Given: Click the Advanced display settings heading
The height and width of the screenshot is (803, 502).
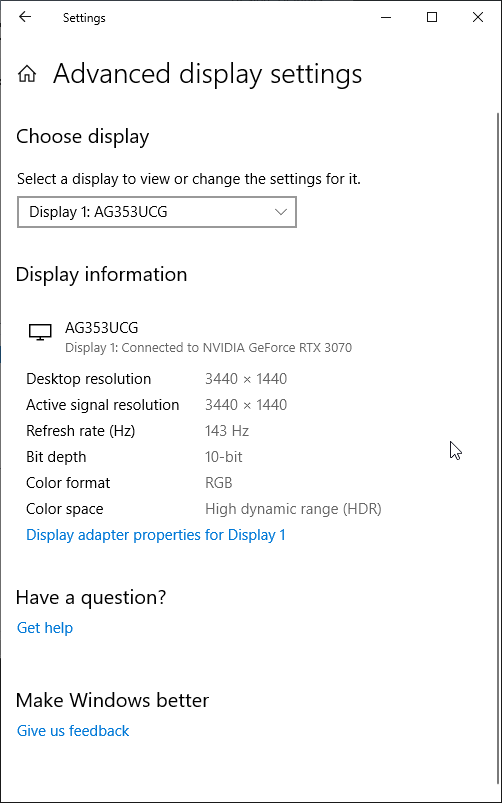Looking at the screenshot, I should 207,74.
